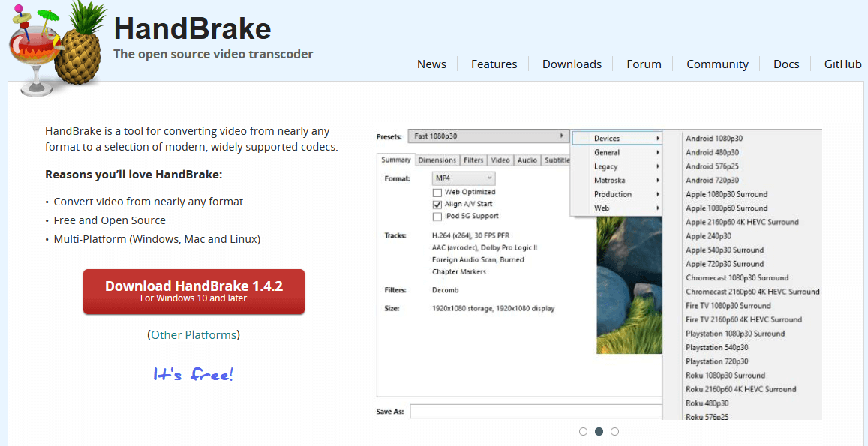Choose the Android 576p25 preset

pos(713,166)
